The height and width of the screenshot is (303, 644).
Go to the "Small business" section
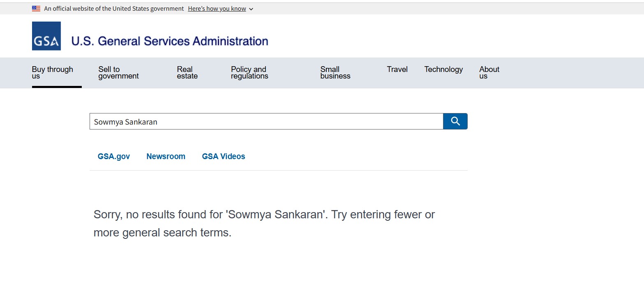pos(335,73)
